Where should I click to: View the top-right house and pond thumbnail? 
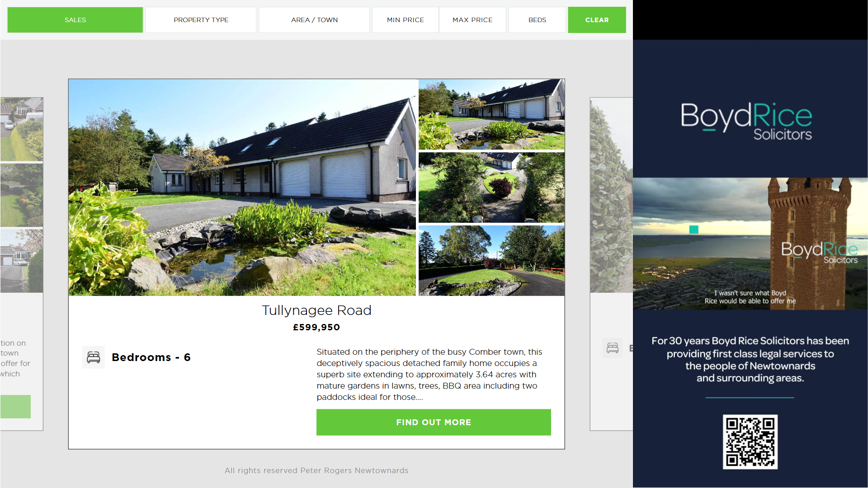click(x=491, y=114)
